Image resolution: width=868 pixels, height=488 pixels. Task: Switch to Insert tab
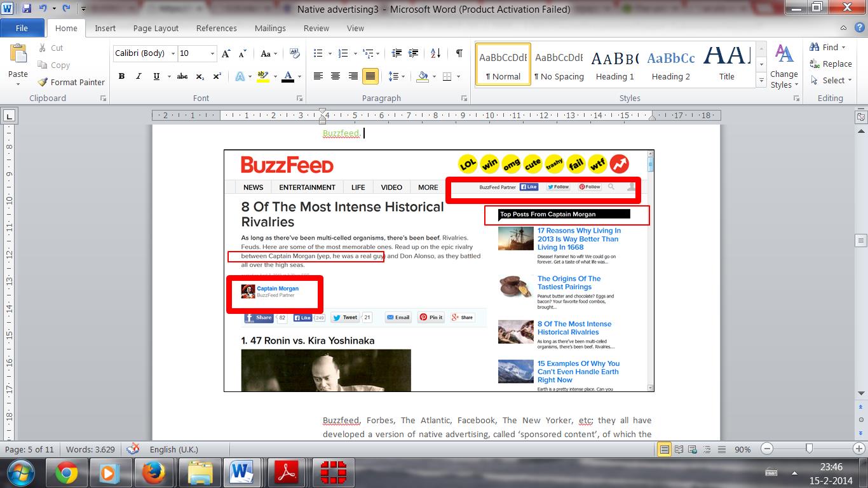105,28
